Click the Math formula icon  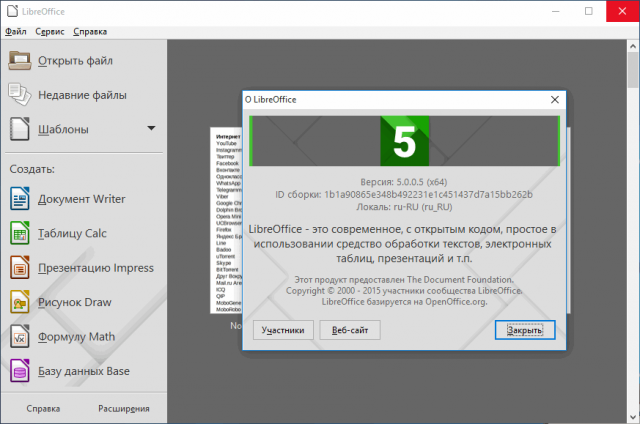click(x=20, y=336)
